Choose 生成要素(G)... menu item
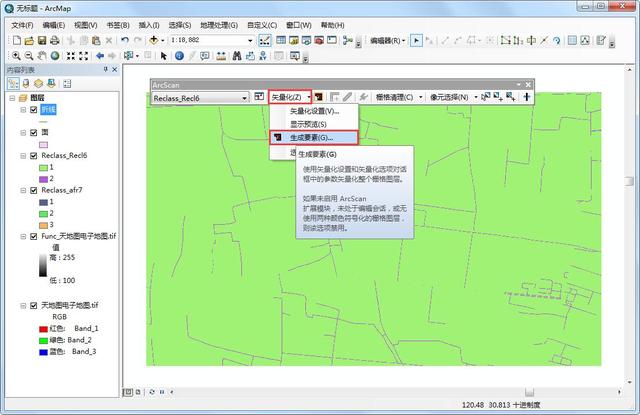 click(313, 138)
